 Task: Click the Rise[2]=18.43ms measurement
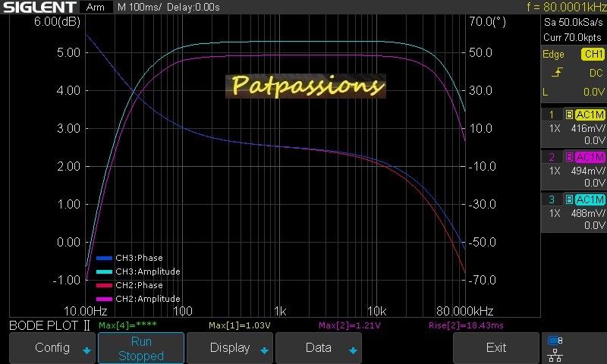click(x=466, y=325)
